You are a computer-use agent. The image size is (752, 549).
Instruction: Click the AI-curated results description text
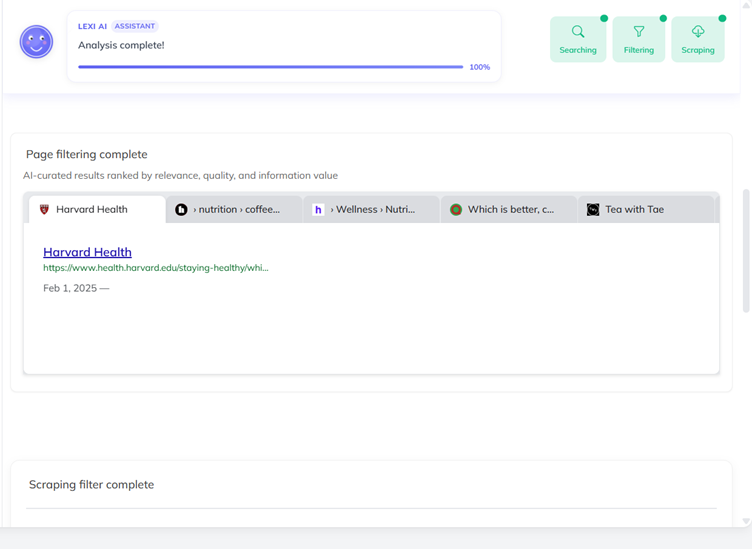click(x=180, y=175)
